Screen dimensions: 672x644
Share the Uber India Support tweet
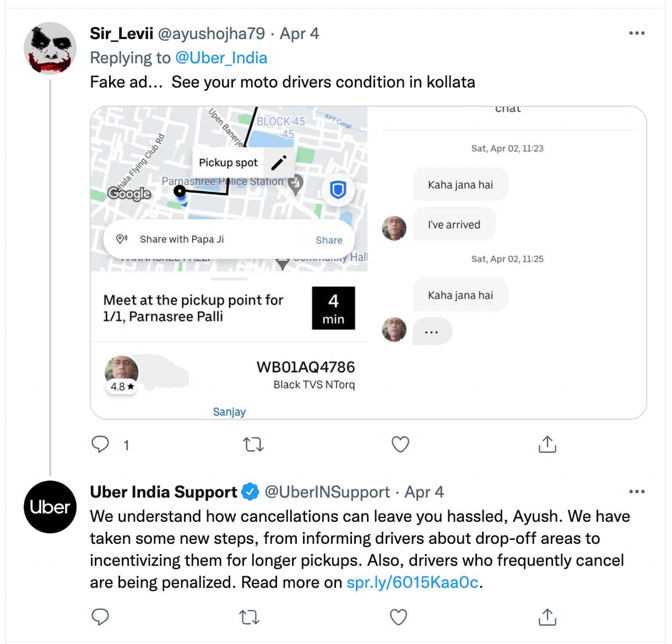[547, 617]
